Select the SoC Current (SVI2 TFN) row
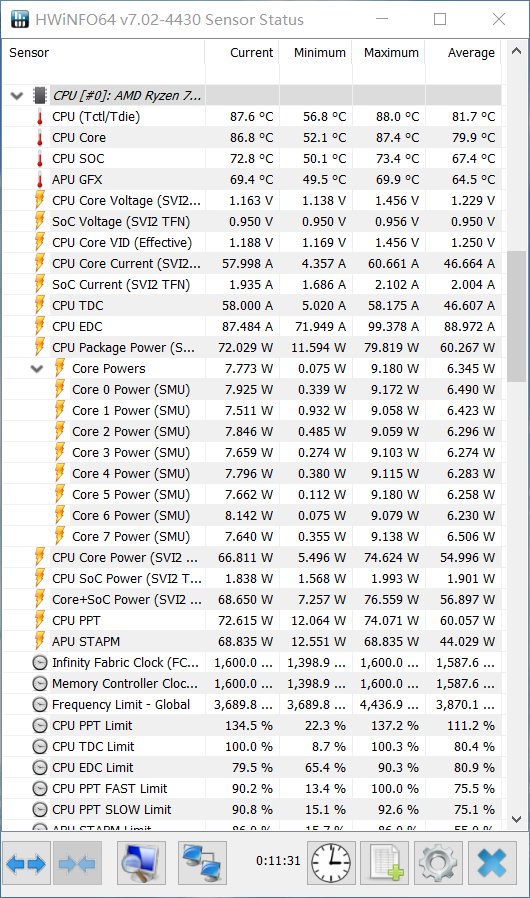The image size is (530, 898). (x=252, y=285)
